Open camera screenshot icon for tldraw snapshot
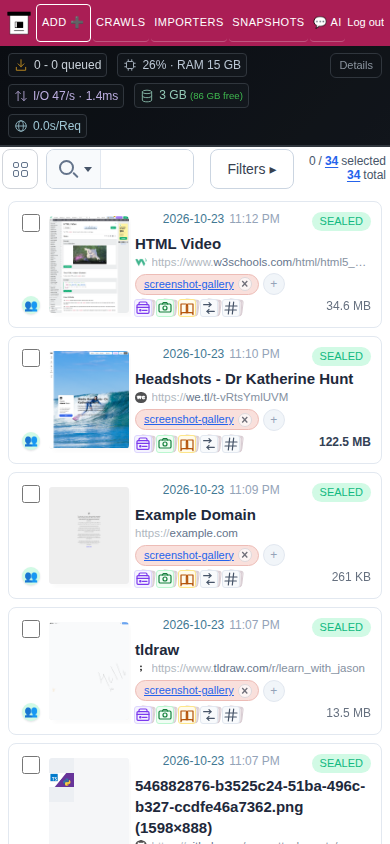 tap(165, 714)
